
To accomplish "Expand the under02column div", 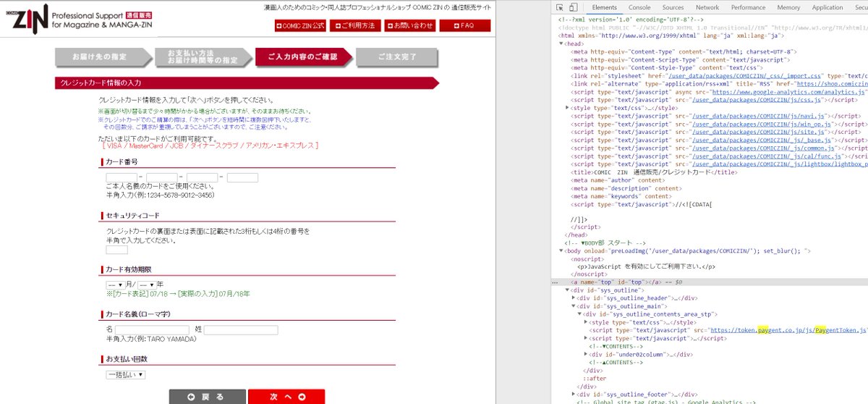I will pyautogui.click(x=587, y=354).
